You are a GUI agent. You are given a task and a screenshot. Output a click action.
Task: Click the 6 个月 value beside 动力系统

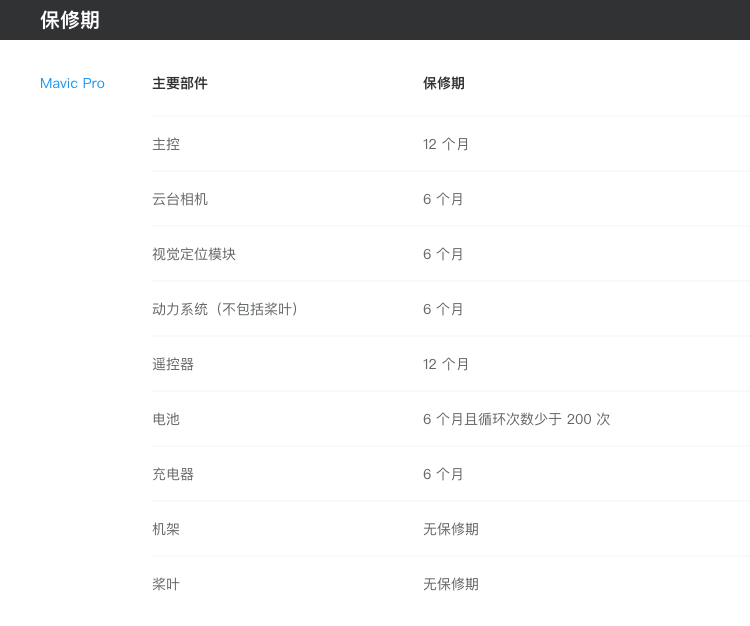point(443,309)
